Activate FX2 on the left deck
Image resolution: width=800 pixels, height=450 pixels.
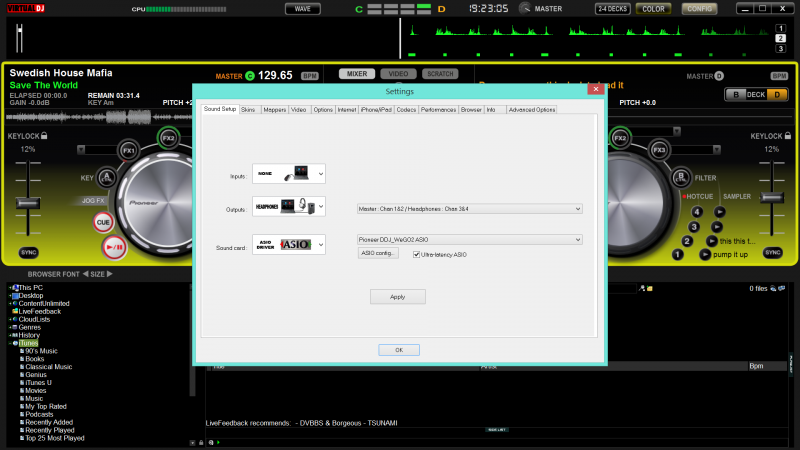[168, 138]
